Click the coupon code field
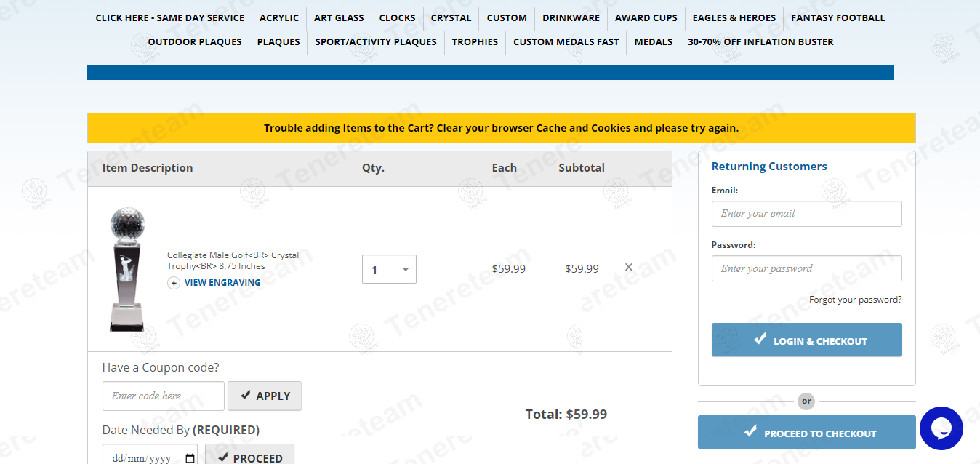The image size is (980, 464). [163, 396]
